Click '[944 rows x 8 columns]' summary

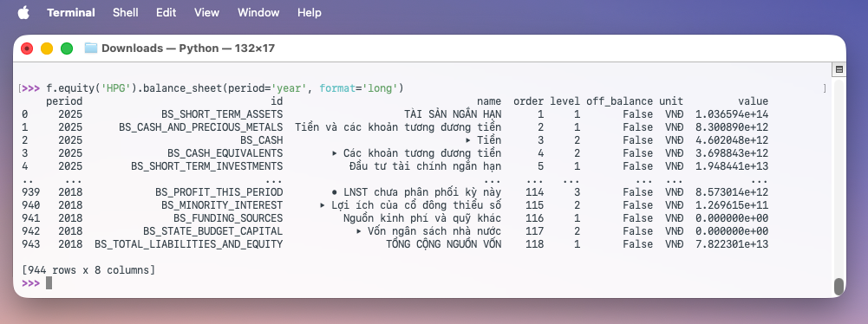(x=88, y=269)
